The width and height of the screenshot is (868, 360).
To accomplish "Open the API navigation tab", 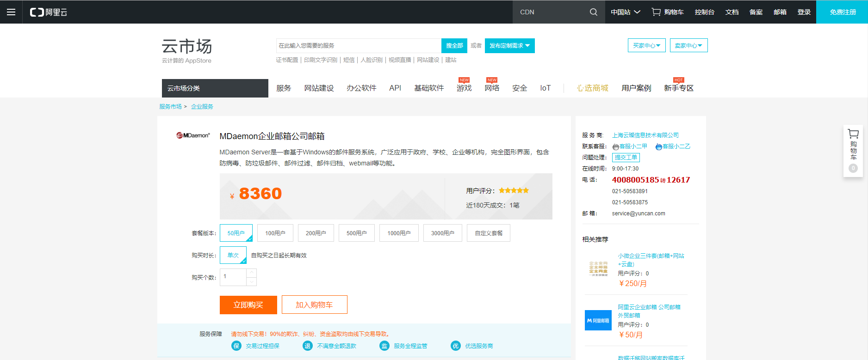I will (x=395, y=88).
